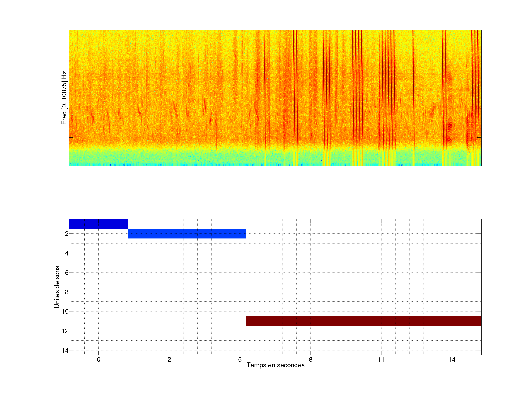Click the x-axis tick label 2

click(169, 359)
